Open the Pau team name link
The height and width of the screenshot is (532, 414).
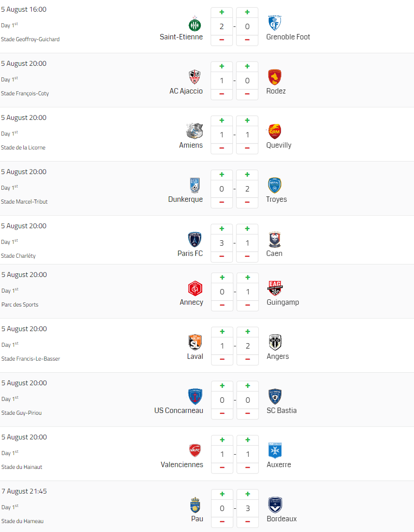(x=197, y=519)
